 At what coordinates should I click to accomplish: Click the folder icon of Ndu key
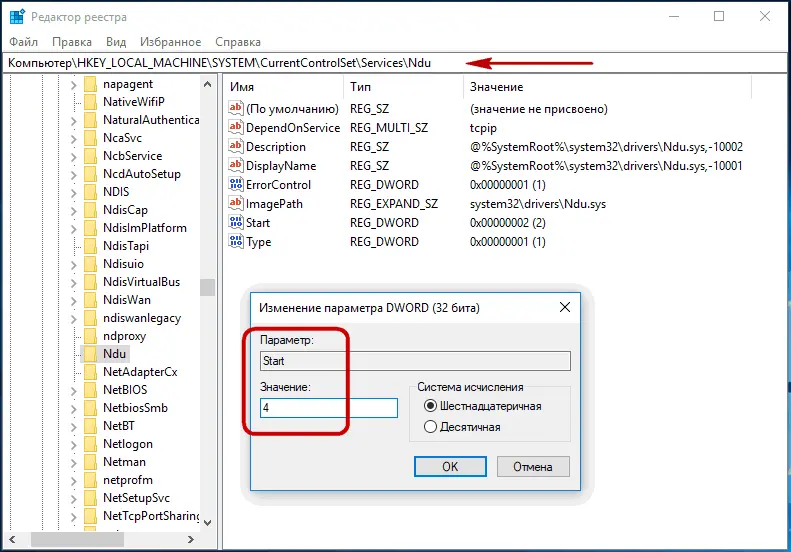[90, 354]
